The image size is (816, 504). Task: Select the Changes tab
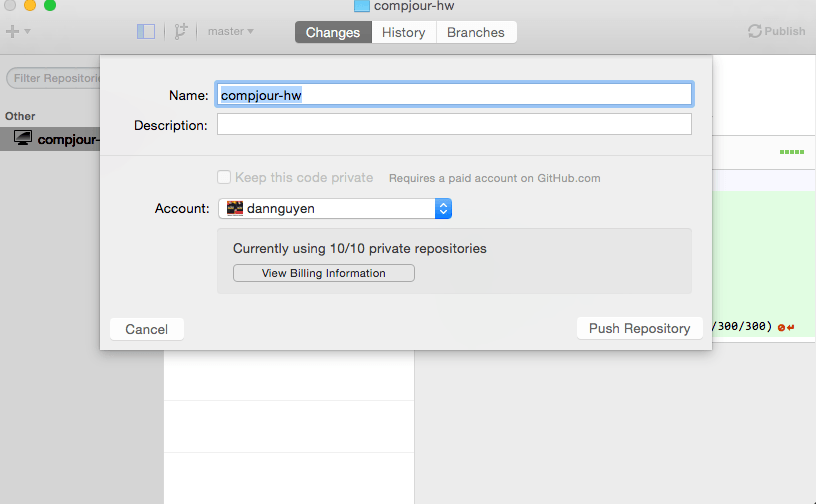click(333, 32)
